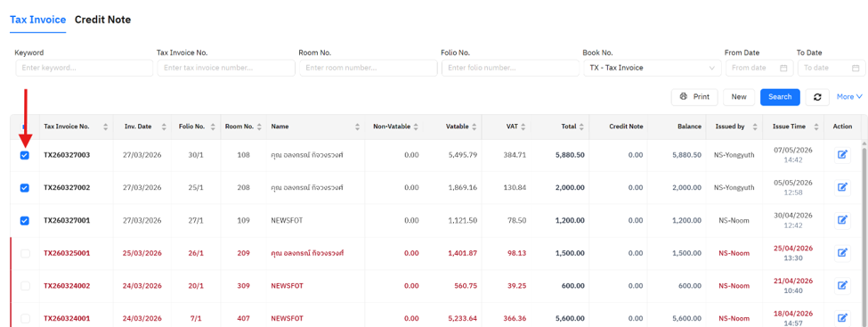Click the refresh icon button
The height and width of the screenshot is (327, 868).
click(x=817, y=97)
